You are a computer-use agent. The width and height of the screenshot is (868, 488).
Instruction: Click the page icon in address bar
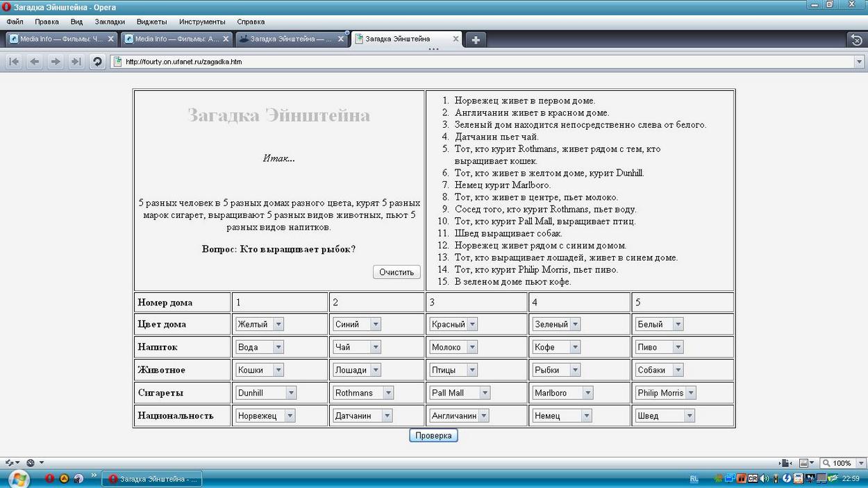point(117,62)
